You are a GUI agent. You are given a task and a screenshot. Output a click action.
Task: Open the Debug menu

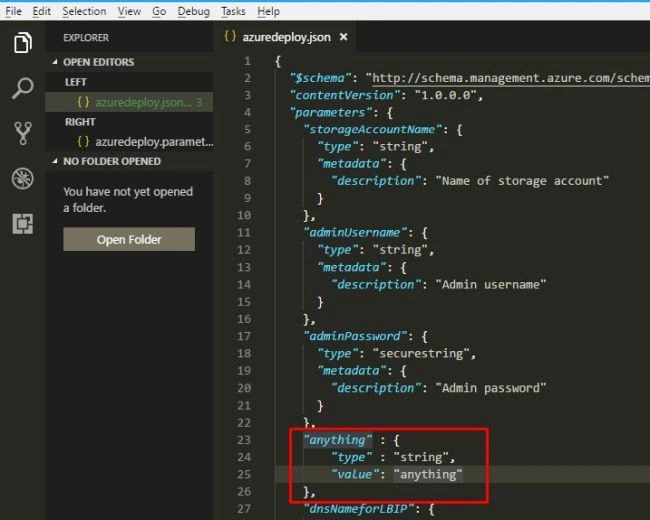(x=193, y=11)
